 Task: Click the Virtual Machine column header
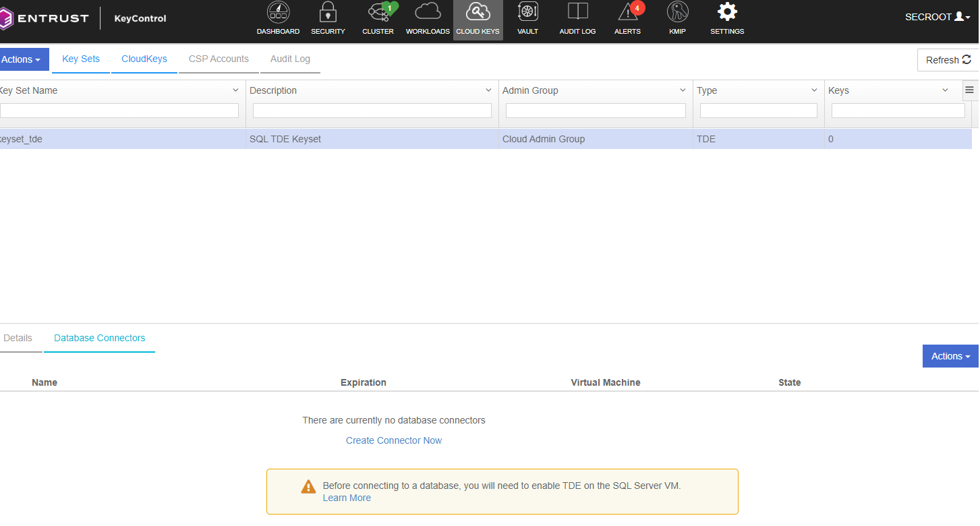coord(606,382)
